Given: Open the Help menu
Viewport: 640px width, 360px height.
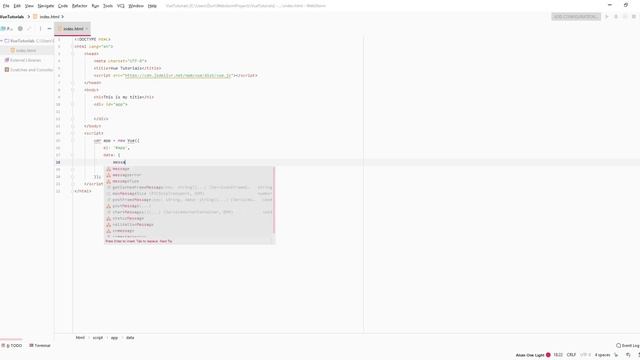Looking at the screenshot, I should 152,6.
